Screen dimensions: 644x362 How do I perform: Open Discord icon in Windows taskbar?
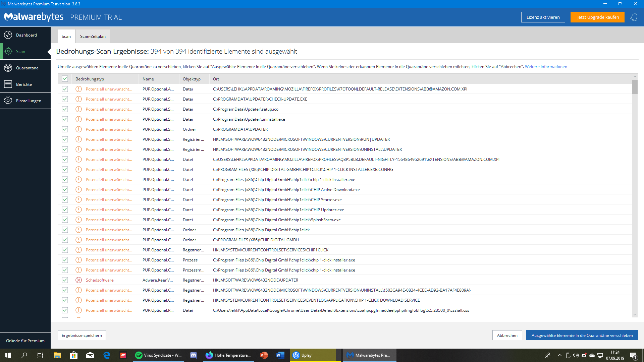194,355
